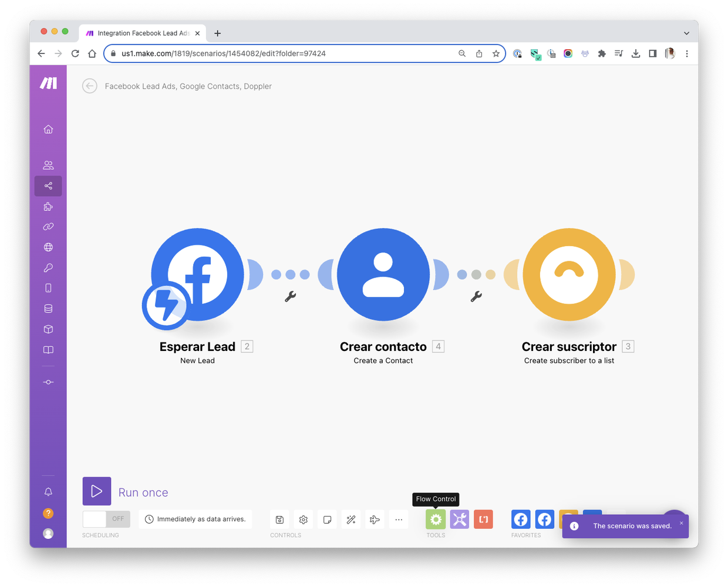The height and width of the screenshot is (587, 728).
Task: Click the Run once play button
Action: click(97, 491)
